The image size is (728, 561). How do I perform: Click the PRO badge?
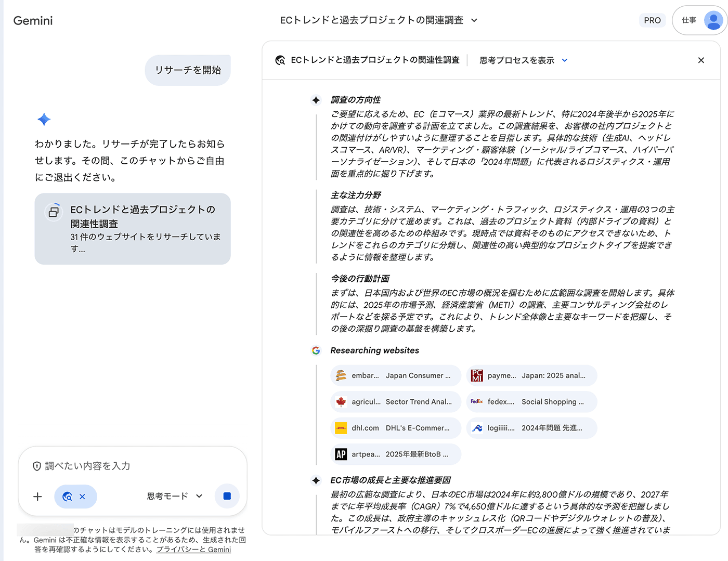point(652,20)
